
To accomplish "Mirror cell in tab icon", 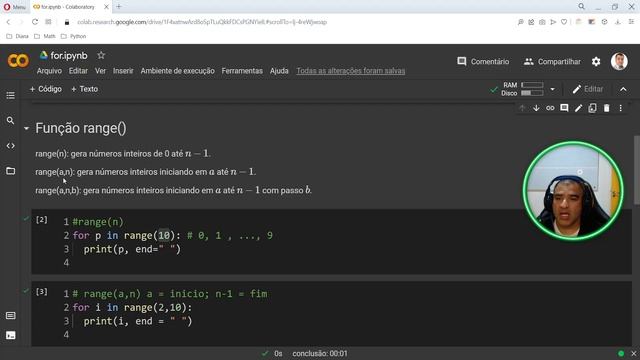I will [x=592, y=108].
